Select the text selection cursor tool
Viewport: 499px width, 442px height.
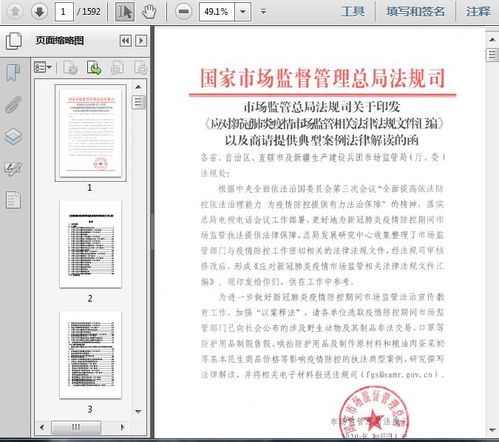[125, 12]
